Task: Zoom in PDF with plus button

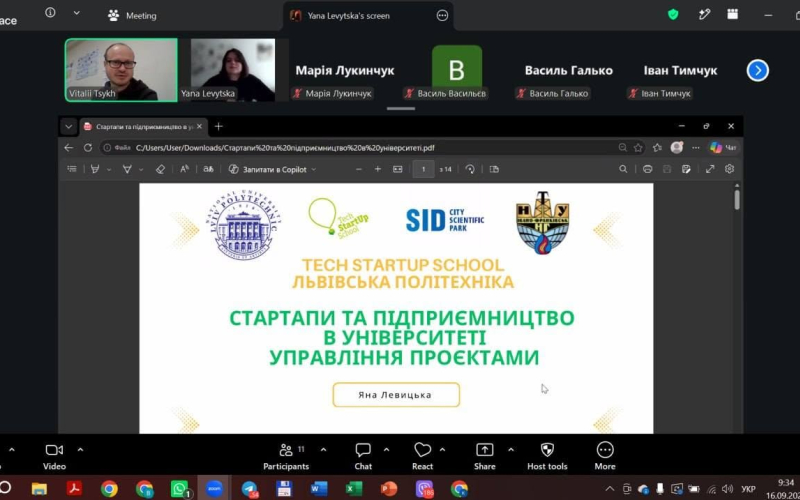Action: click(378, 169)
